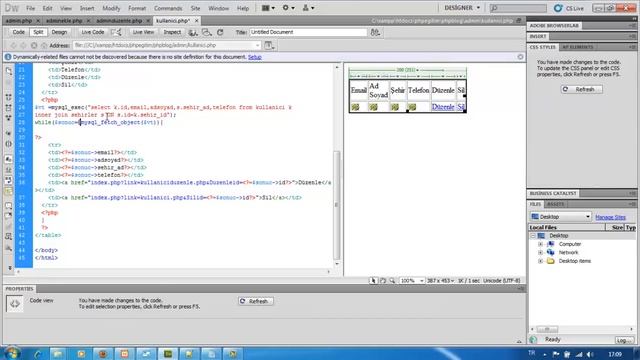Click the Remove Comment coding toolbar icon
Image resolution: width=640 pixels, height=360 pixels.
(9, 216)
